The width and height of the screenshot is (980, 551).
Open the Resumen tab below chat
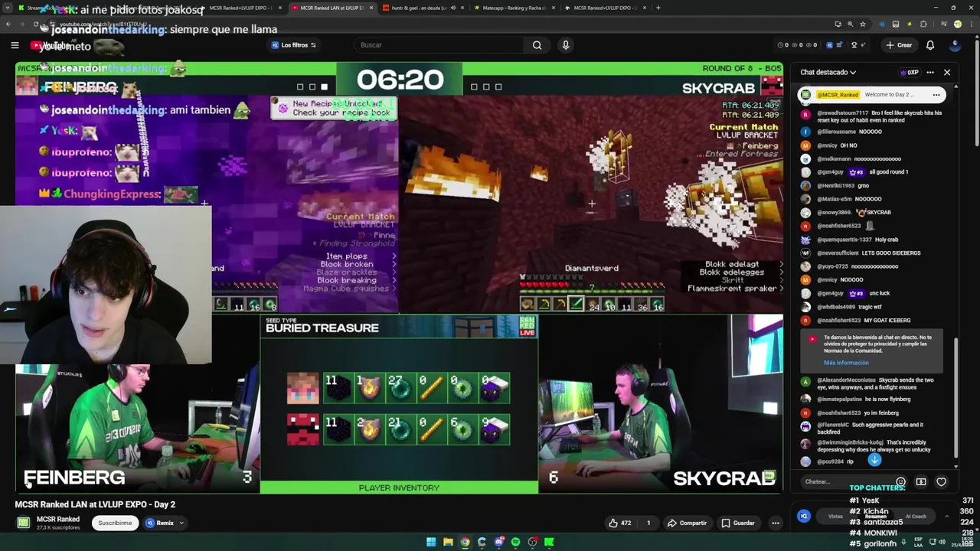tap(875, 516)
